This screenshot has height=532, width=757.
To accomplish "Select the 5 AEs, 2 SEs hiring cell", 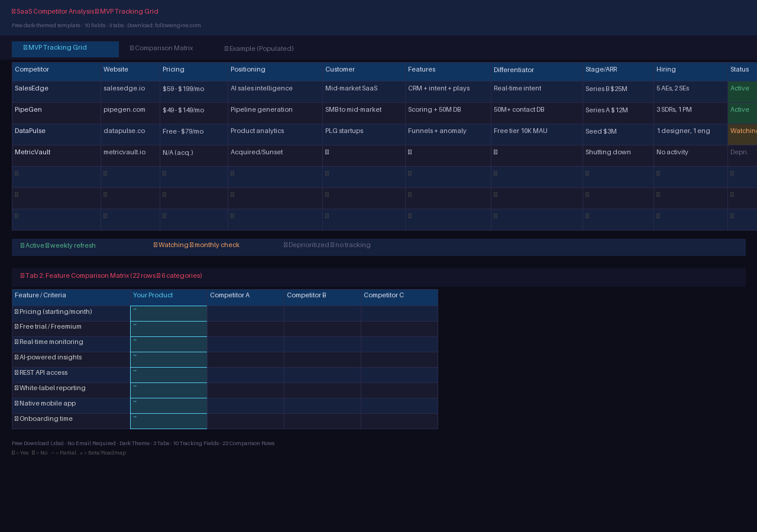I will 690,92.
